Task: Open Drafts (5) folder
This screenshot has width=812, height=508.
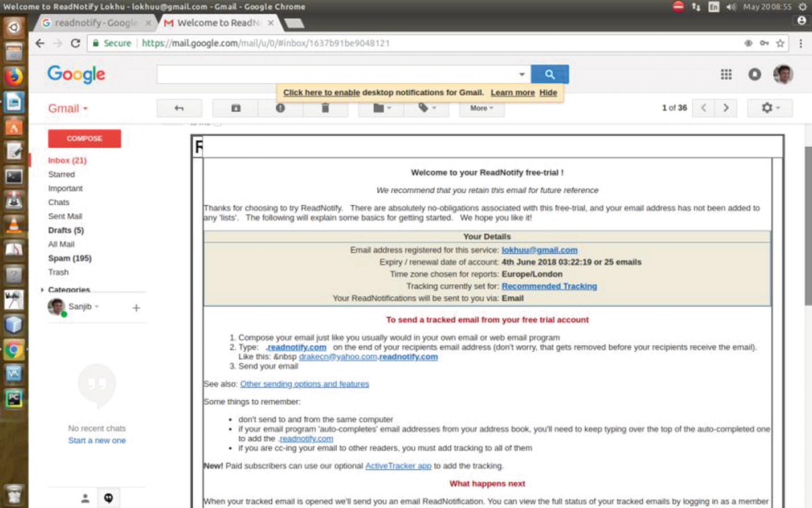Action: coord(66,230)
